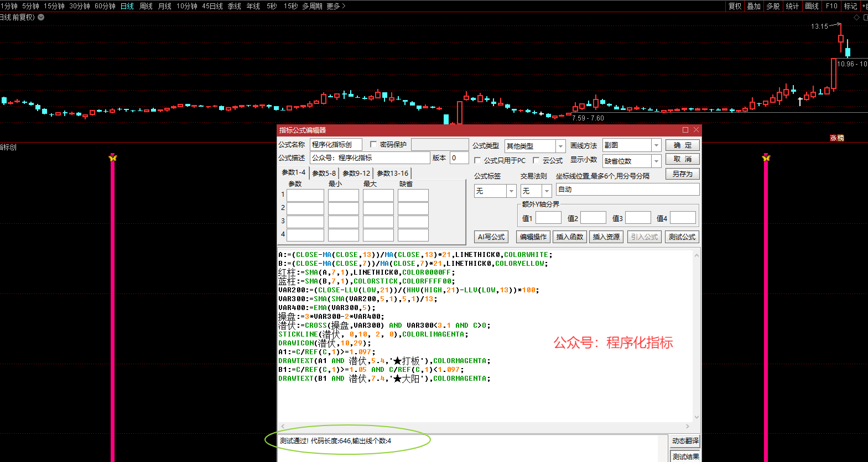Open F10 company info from toolbar
Screen dimensions: 868x462
tap(831, 6)
